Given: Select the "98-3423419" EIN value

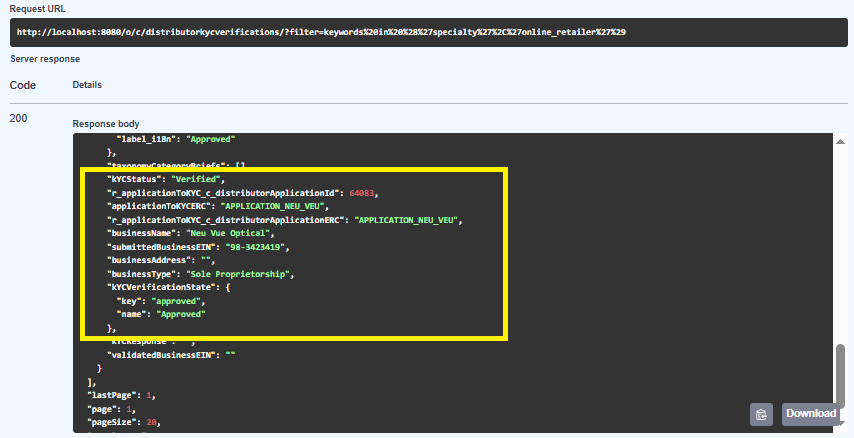Looking at the screenshot, I should point(255,247).
